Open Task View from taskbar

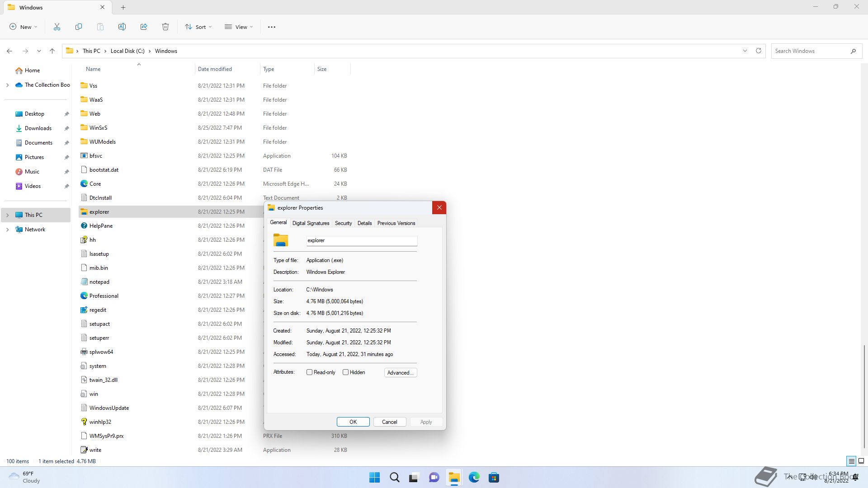click(x=414, y=478)
